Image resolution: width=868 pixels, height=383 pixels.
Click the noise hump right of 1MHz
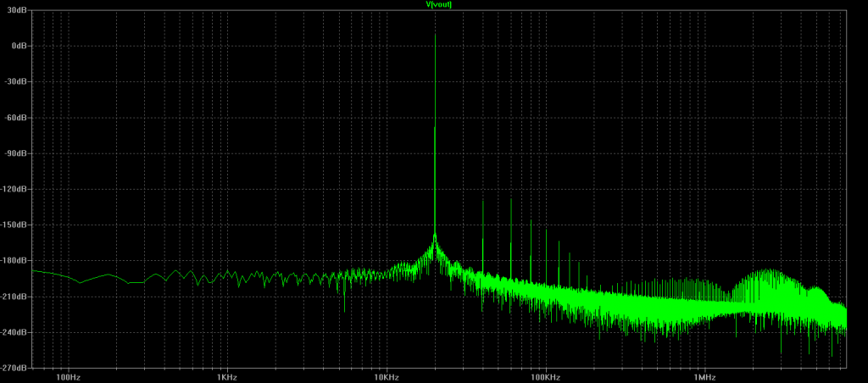[x=768, y=277]
